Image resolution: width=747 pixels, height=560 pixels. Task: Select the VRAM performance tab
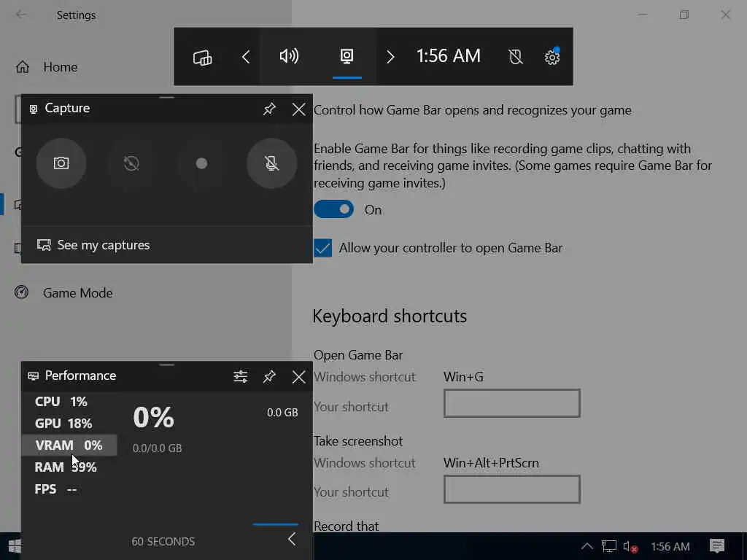[69, 446]
